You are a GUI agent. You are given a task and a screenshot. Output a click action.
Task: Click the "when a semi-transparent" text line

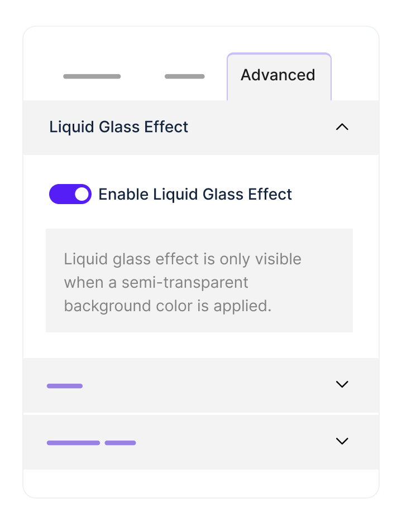(156, 283)
